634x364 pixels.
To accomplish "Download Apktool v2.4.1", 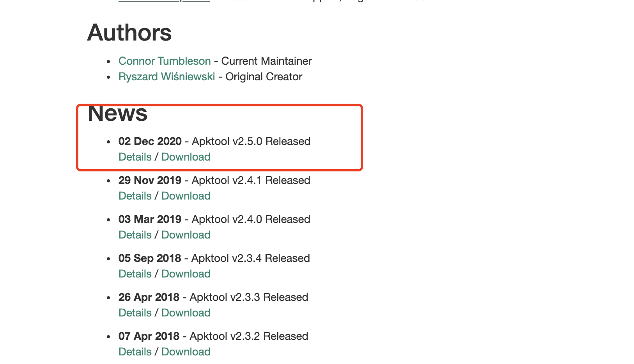I will pos(186,196).
